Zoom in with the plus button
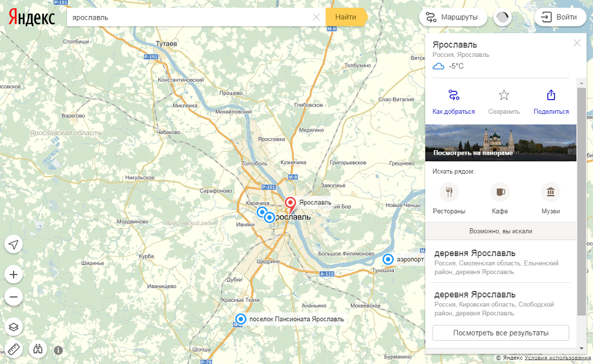This screenshot has width=593, height=364. pyautogui.click(x=14, y=275)
